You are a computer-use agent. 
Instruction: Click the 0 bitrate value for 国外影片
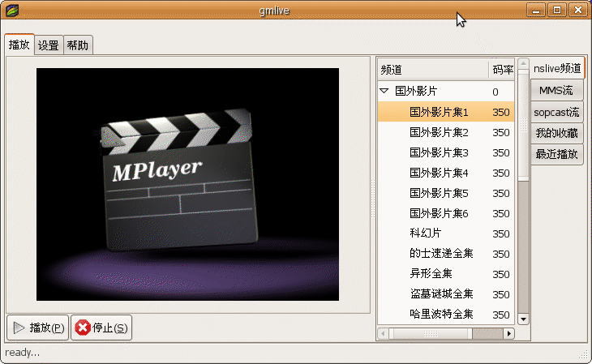[x=495, y=92]
